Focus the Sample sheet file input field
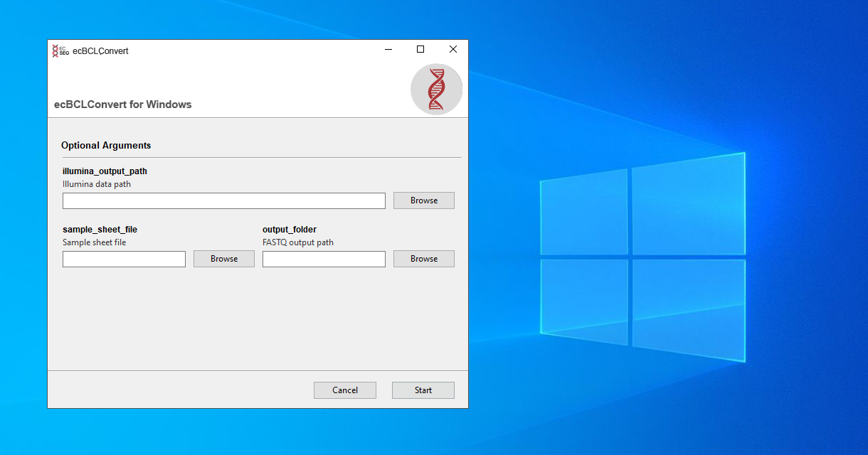868x455 pixels. click(124, 259)
